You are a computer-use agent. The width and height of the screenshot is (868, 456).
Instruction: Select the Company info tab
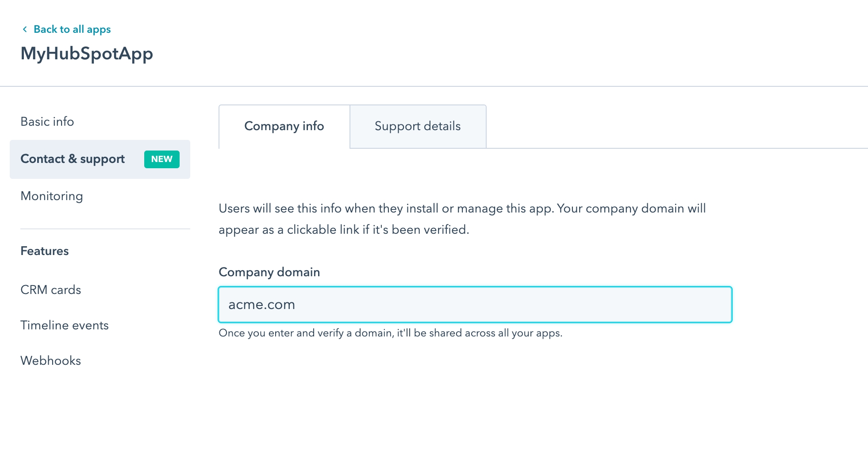[284, 127]
